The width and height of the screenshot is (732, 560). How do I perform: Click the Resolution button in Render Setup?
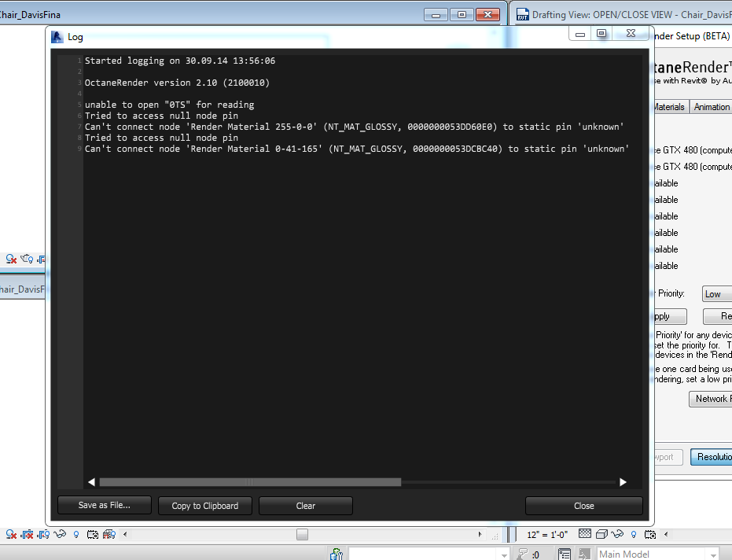tap(712, 457)
